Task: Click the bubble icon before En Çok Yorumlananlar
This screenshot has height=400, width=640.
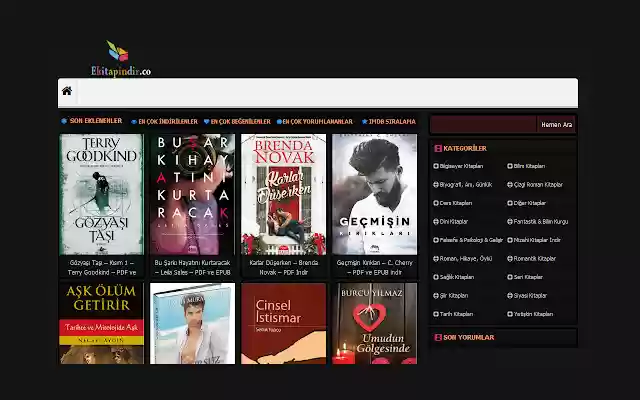Action: click(279, 122)
